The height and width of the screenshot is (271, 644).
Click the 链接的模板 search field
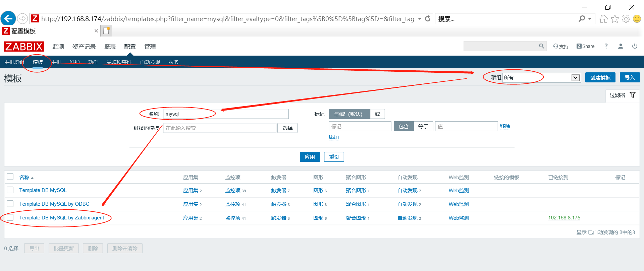pyautogui.click(x=220, y=128)
